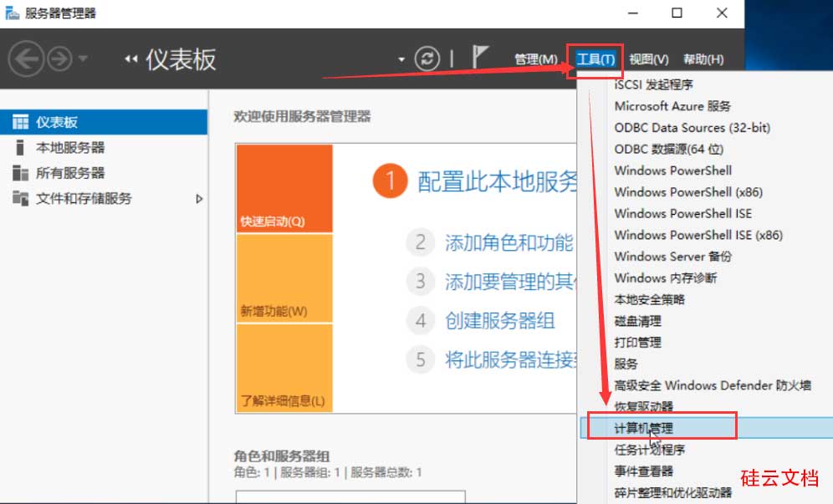This screenshot has height=504, width=833.
Task: Click the step 3 circle
Action: pos(420,282)
